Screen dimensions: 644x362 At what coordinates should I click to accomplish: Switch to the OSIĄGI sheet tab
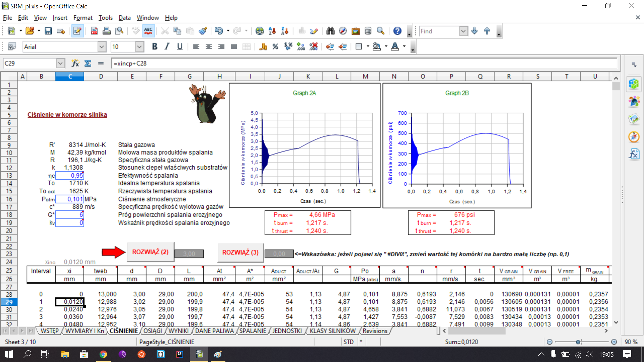[x=153, y=331]
